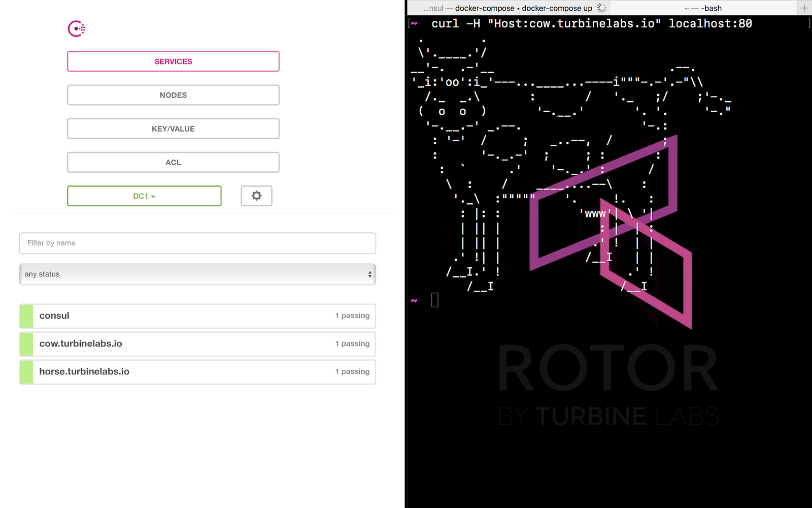Select the horse.turbinelabs.io service row
The height and width of the screenshot is (508, 812).
coord(197,372)
